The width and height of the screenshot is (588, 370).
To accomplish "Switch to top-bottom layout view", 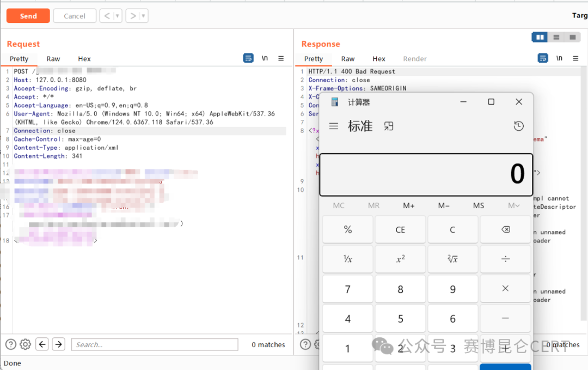I will tap(556, 37).
